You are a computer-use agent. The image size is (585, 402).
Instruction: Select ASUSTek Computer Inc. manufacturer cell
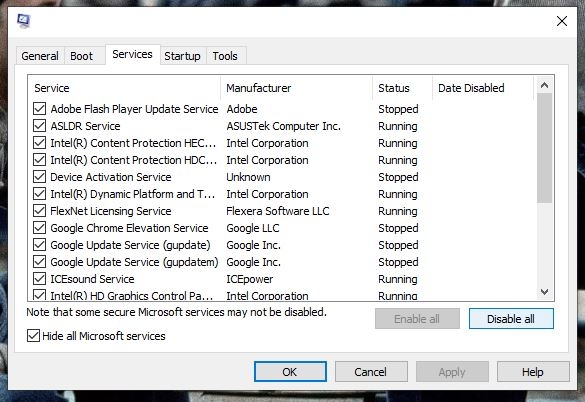pos(284,126)
